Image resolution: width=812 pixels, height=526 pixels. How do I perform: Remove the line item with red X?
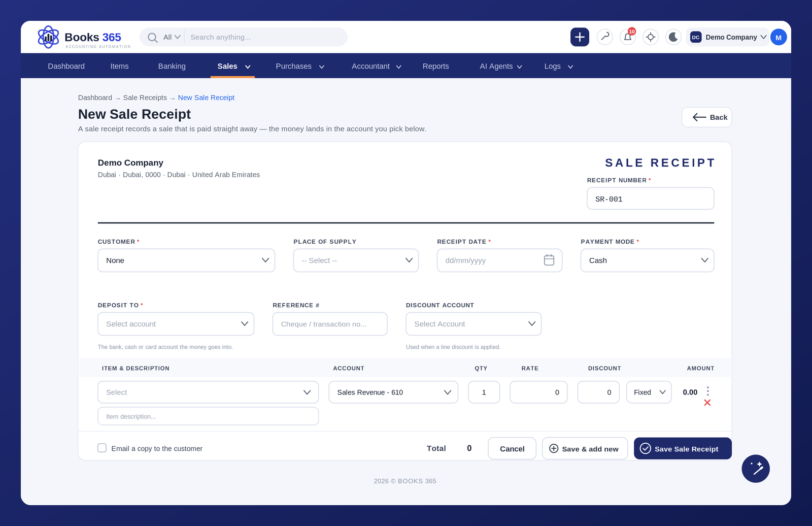click(707, 403)
